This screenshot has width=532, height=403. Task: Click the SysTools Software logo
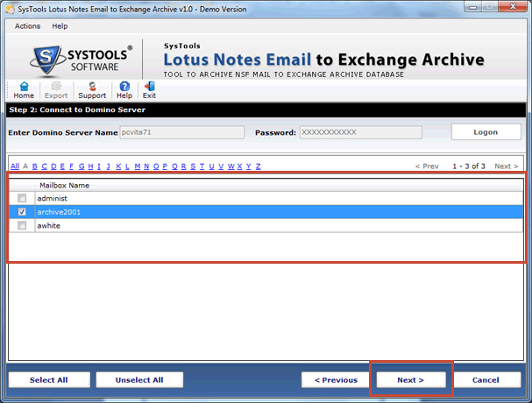tap(82, 60)
